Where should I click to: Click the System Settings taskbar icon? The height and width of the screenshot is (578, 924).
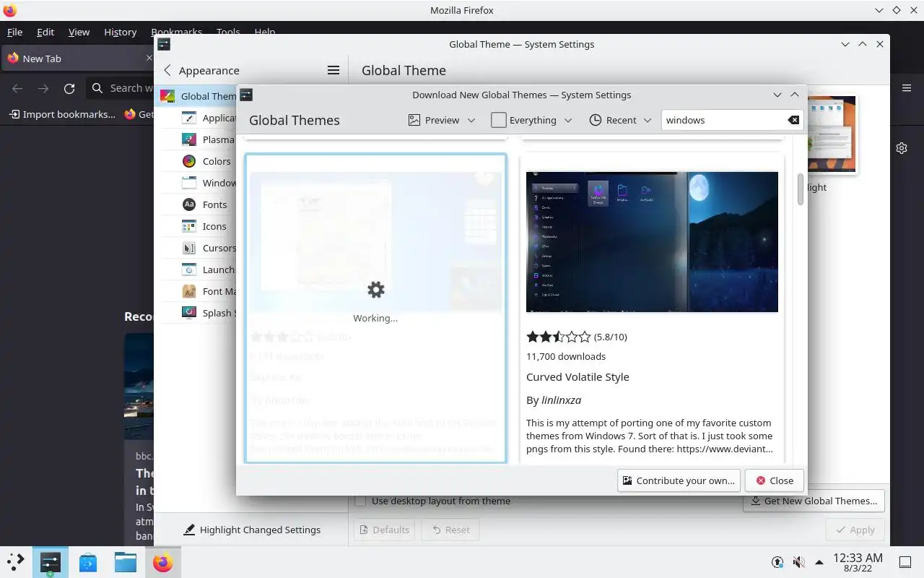51,562
